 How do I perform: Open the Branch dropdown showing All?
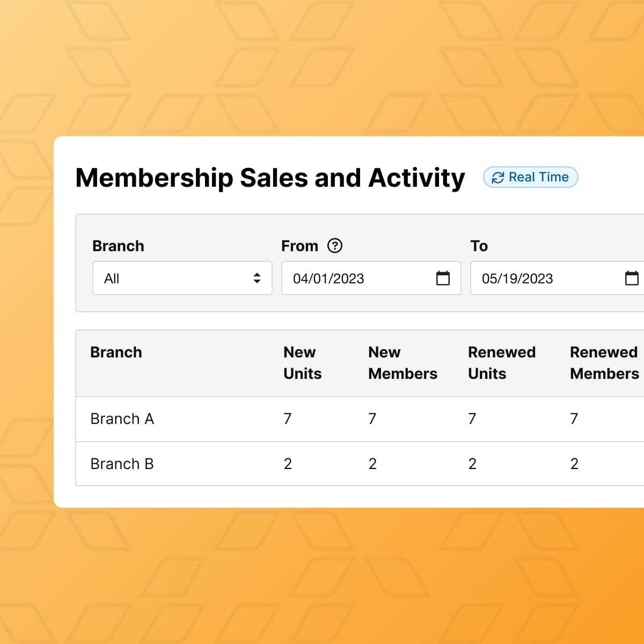[x=182, y=278]
